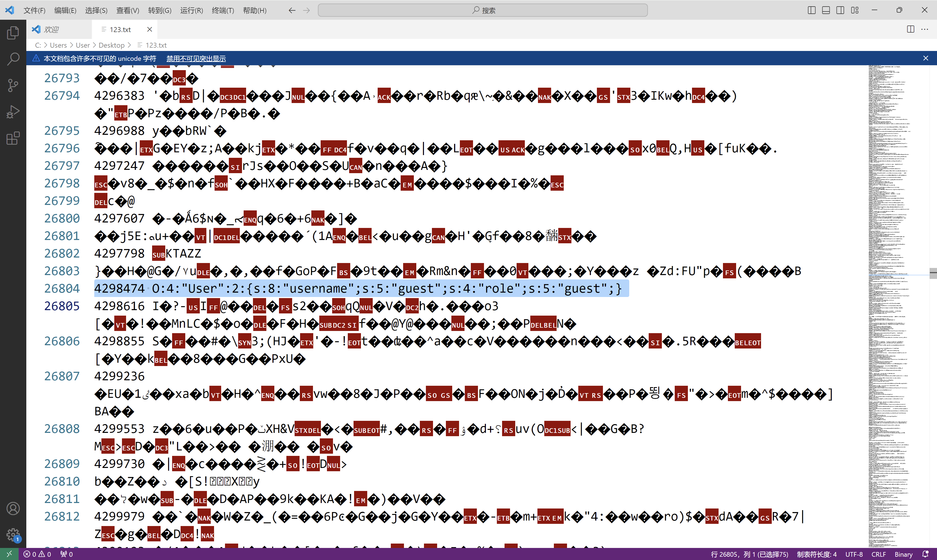Screen dimensions: 937x560
Task: Open the editor more actions ellipsis
Action: point(925,29)
